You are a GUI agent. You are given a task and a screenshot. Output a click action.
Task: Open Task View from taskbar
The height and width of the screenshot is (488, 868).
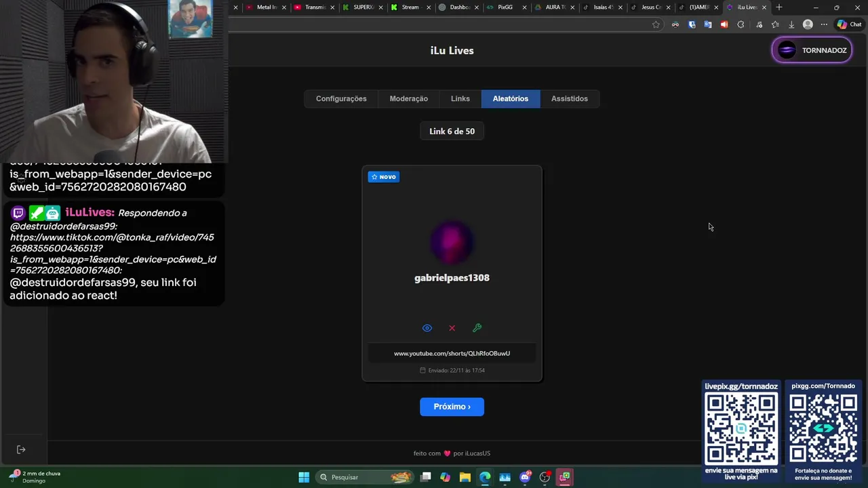pos(425,477)
